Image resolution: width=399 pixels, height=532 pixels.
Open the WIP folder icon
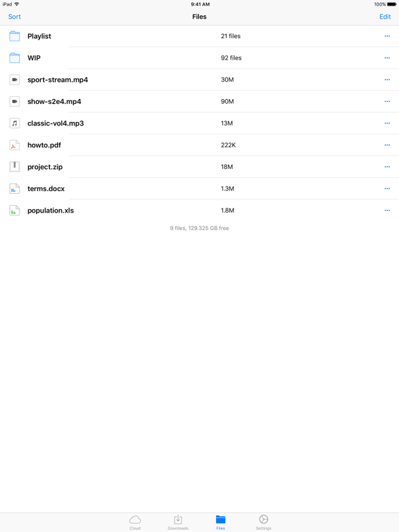(15, 57)
